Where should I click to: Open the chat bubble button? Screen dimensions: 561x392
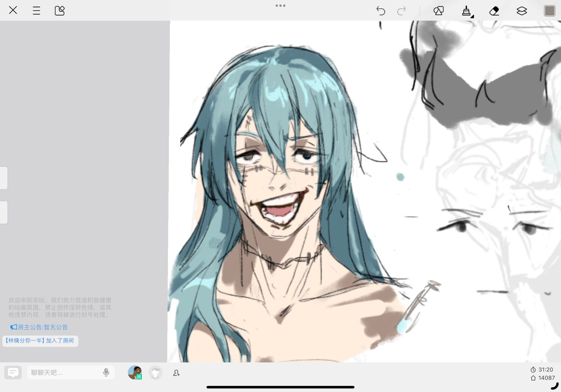click(13, 373)
